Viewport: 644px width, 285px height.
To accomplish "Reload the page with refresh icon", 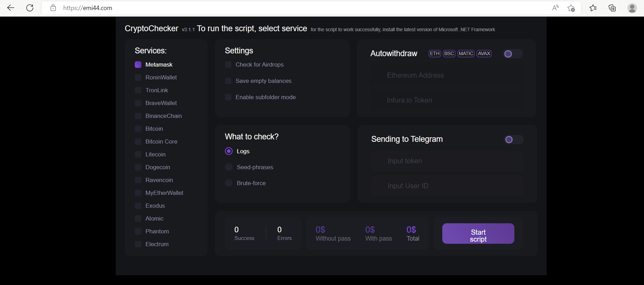I will [x=30, y=8].
